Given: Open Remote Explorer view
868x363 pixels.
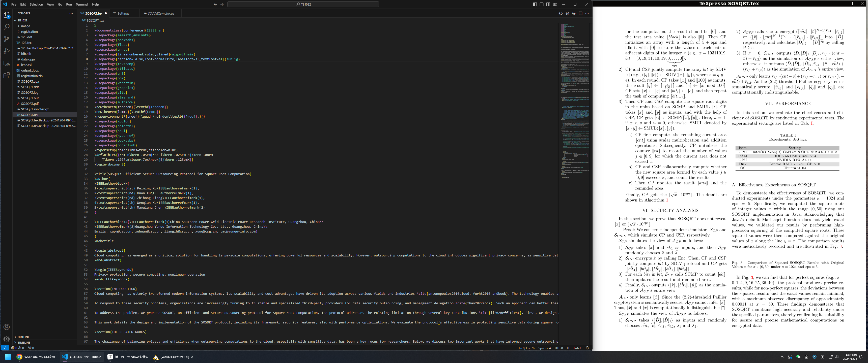Looking at the screenshot, I should pyautogui.click(x=6, y=63).
